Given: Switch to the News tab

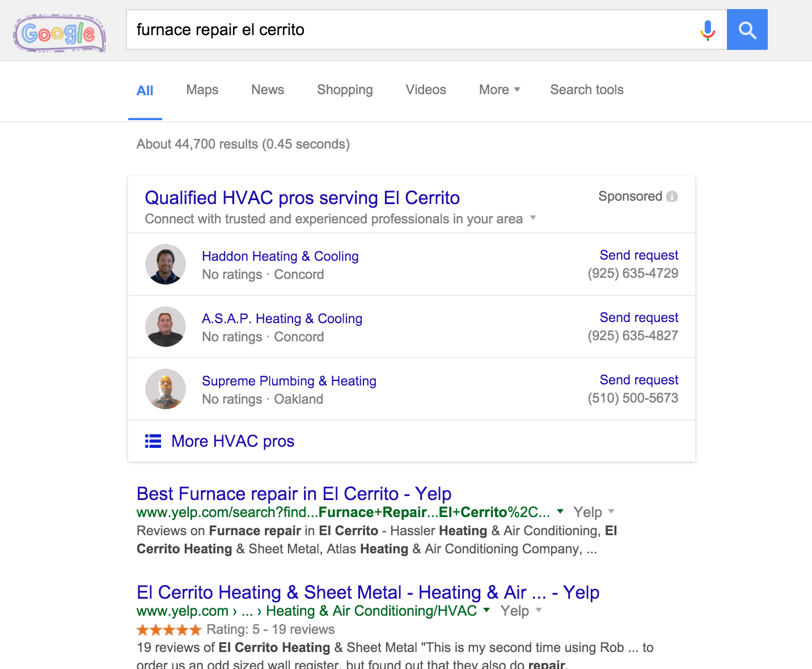Looking at the screenshot, I should pos(268,90).
